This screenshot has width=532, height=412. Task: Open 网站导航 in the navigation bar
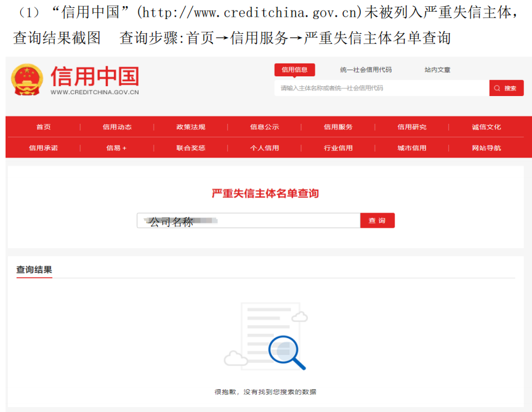(x=486, y=148)
